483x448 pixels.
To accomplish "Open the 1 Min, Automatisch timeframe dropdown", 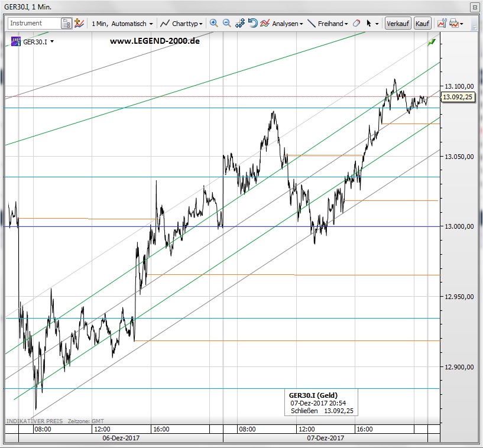I will [x=122, y=24].
